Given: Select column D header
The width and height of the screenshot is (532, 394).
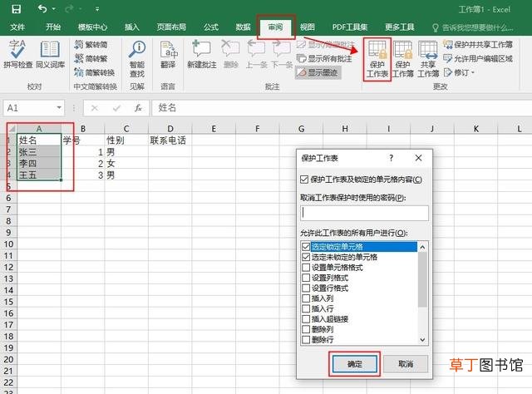Looking at the screenshot, I should 170,129.
